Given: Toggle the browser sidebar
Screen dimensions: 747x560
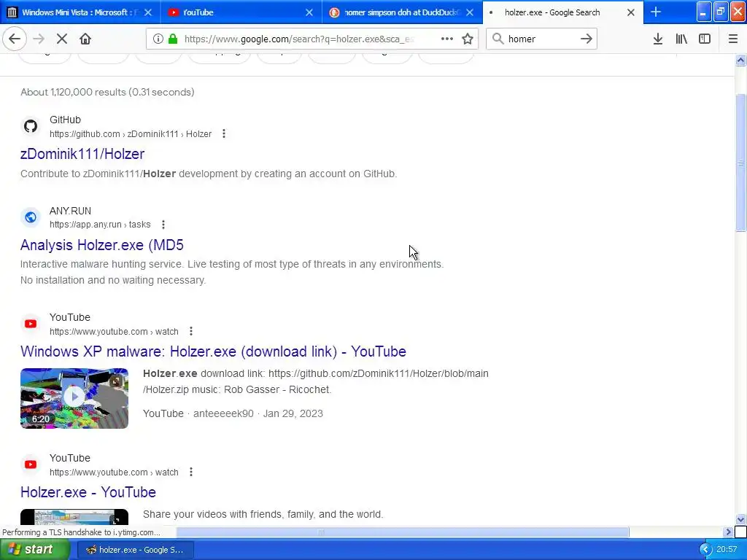Looking at the screenshot, I should tap(705, 39).
